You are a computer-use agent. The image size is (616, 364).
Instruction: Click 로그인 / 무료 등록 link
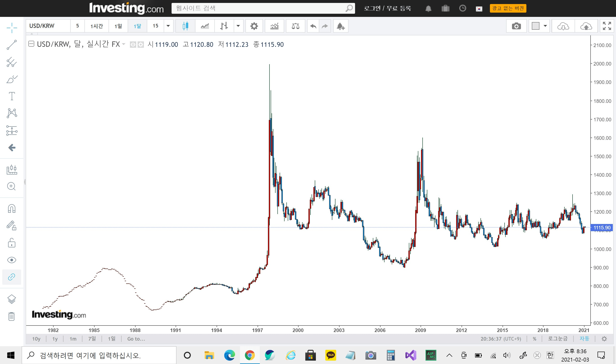point(387,8)
